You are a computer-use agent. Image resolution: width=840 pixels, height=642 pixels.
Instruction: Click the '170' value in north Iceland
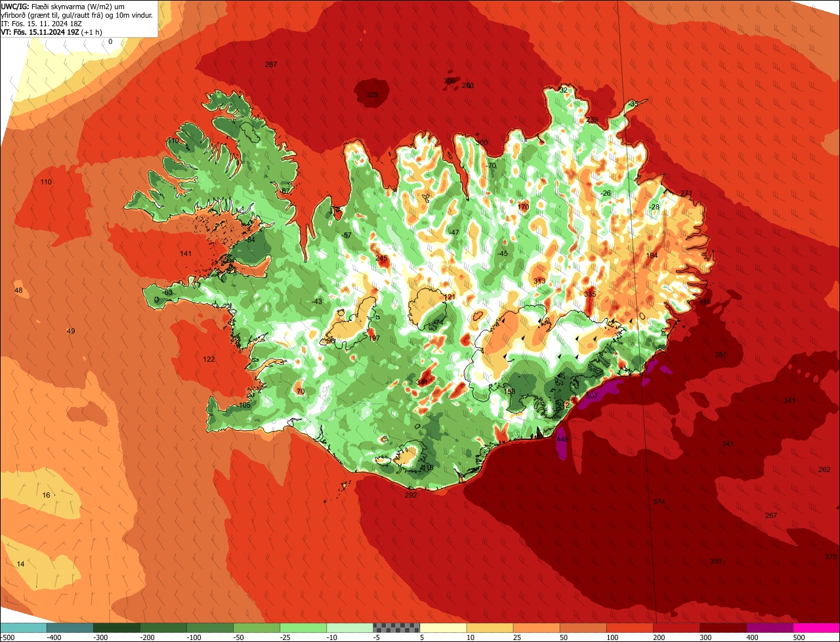(523, 207)
